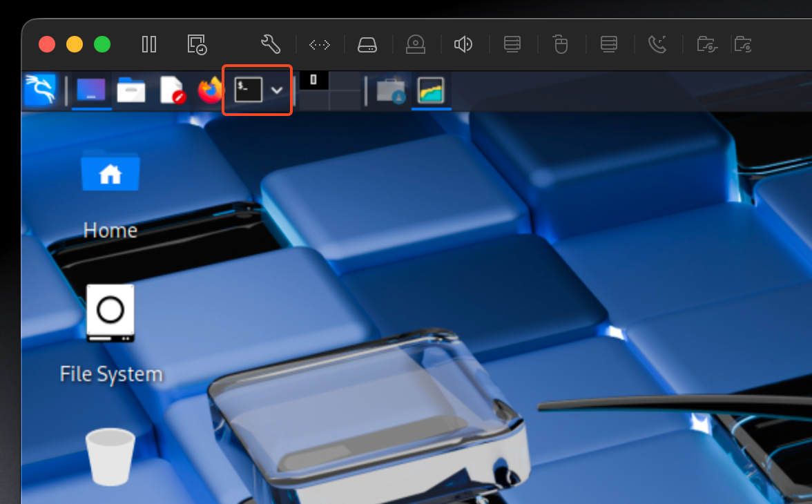
Task: Click the briefcase icon in the Kali panel
Action: click(x=391, y=90)
